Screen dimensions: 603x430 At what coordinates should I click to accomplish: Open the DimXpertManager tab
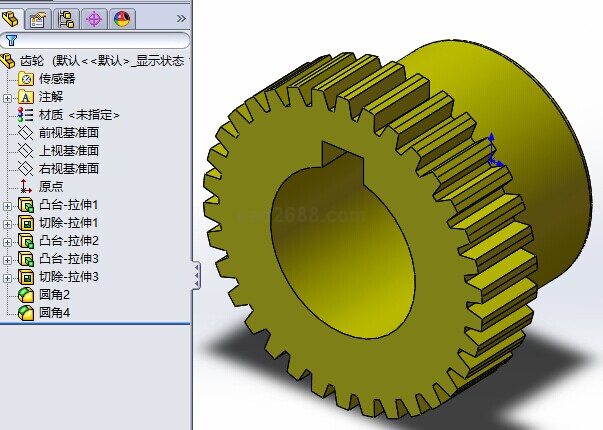94,18
